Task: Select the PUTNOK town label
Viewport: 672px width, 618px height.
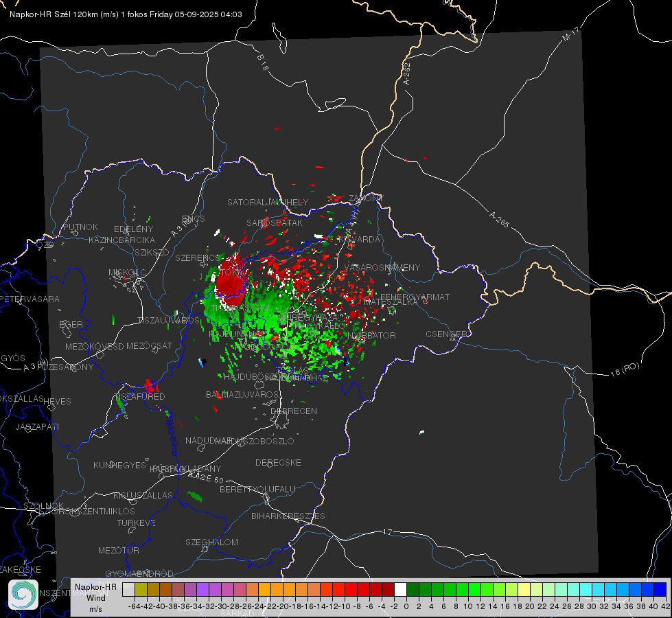Action: pos(80,227)
